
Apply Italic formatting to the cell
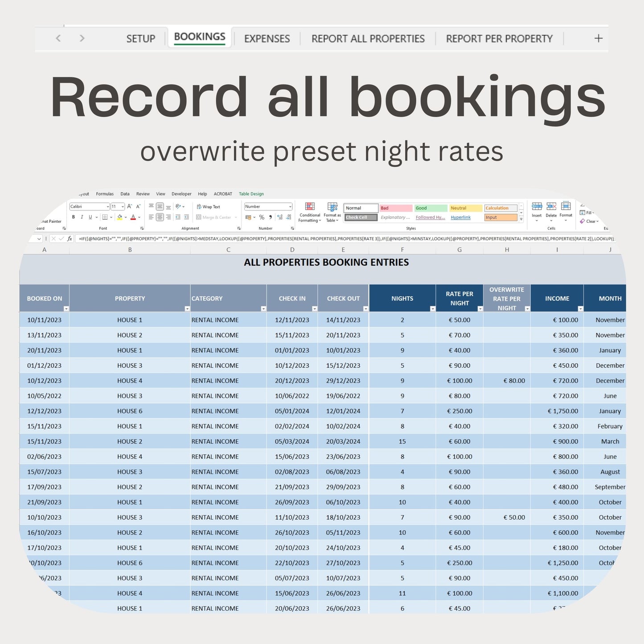82,217
